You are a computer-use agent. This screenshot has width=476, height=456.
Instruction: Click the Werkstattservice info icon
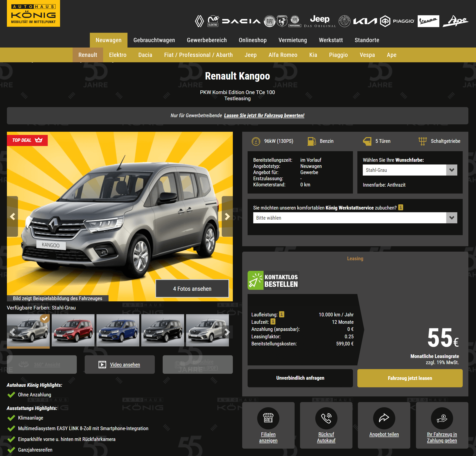(401, 207)
